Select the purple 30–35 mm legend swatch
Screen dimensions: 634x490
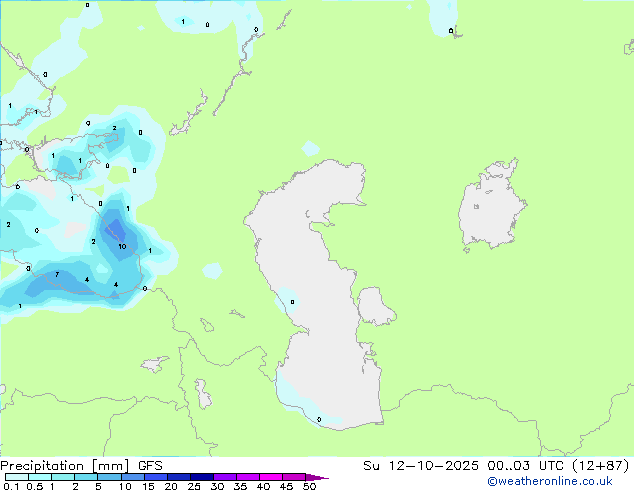[x=225, y=477]
